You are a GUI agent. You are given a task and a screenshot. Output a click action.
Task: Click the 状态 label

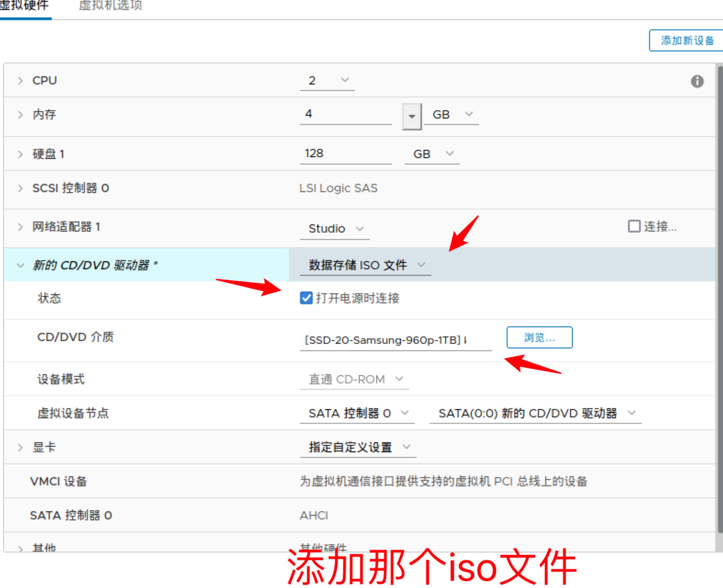(x=49, y=298)
